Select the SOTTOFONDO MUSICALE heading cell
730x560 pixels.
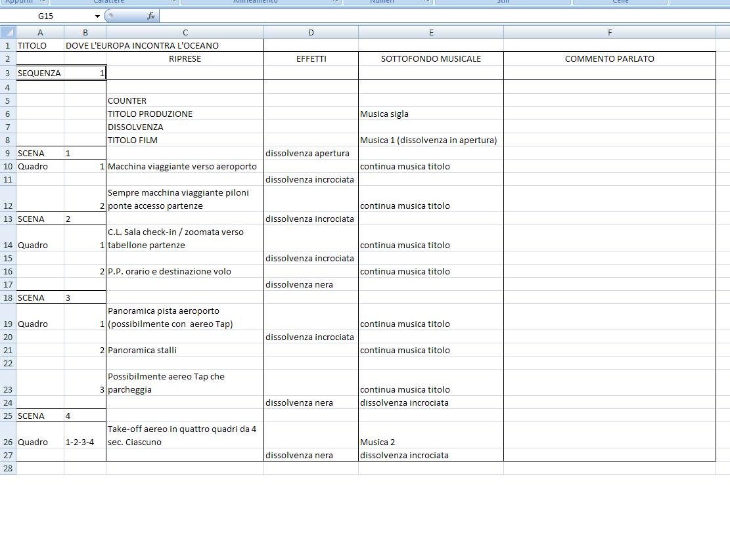430,59
